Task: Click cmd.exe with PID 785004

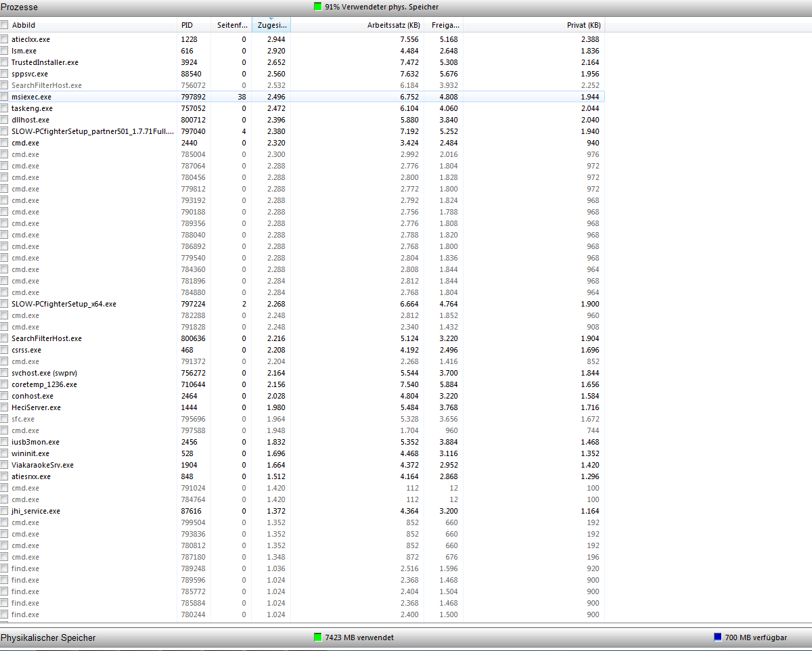Action: pyautogui.click(x=25, y=154)
